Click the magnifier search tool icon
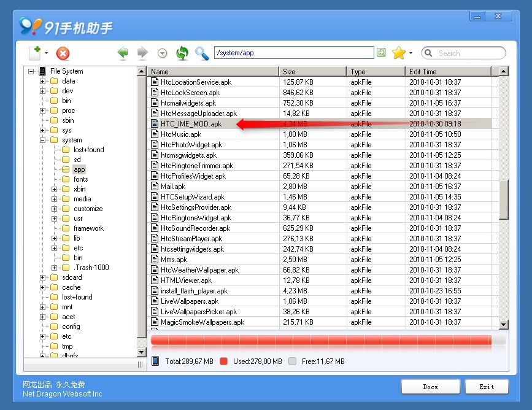 coord(202,53)
